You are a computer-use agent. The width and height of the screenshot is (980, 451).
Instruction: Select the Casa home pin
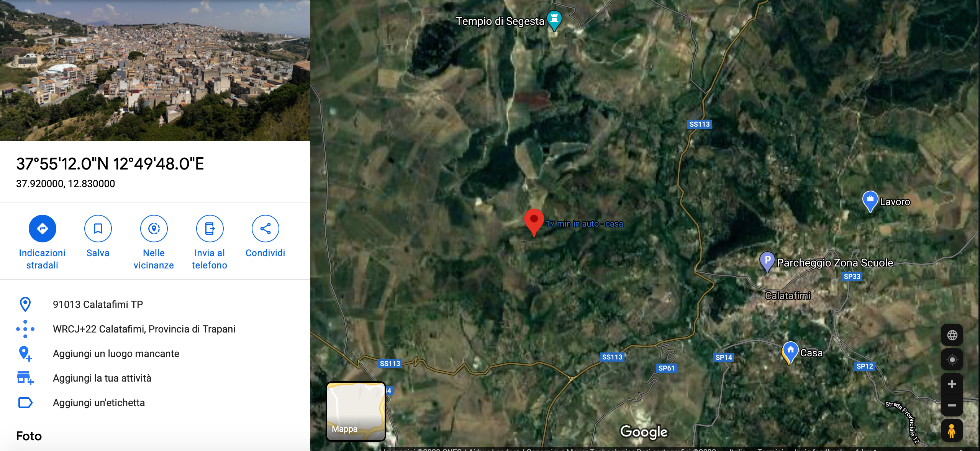click(x=790, y=352)
